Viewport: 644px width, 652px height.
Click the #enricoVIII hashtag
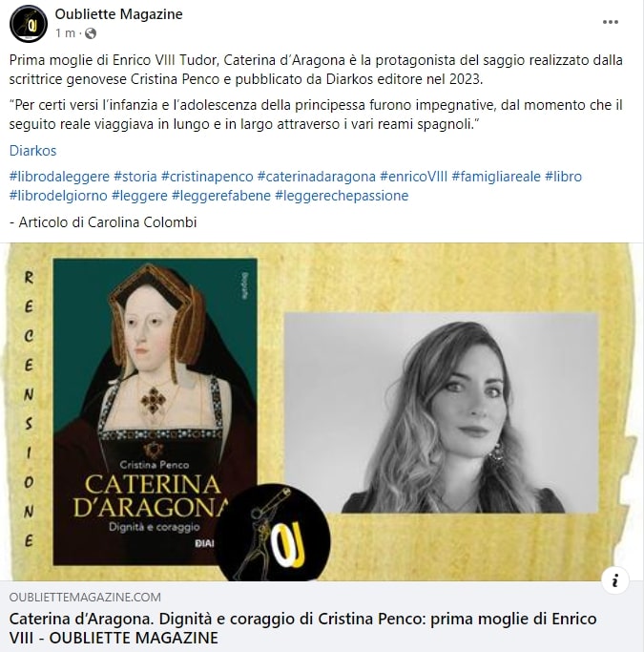(x=414, y=177)
